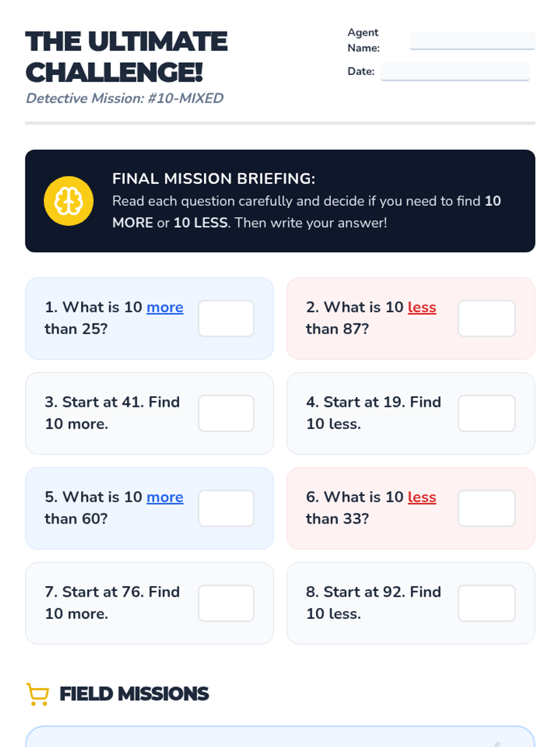Click answer box for question 1
The height and width of the screenshot is (747, 560).
pyautogui.click(x=226, y=318)
